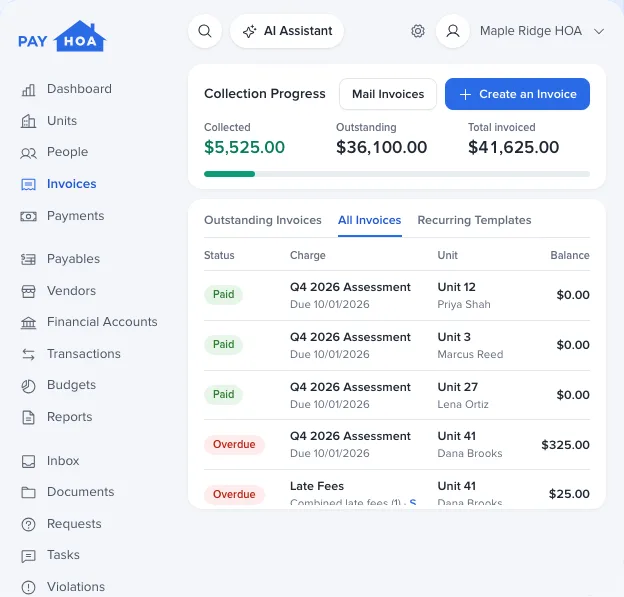Click the Total invoiced $41,625.00 amount

point(513,147)
